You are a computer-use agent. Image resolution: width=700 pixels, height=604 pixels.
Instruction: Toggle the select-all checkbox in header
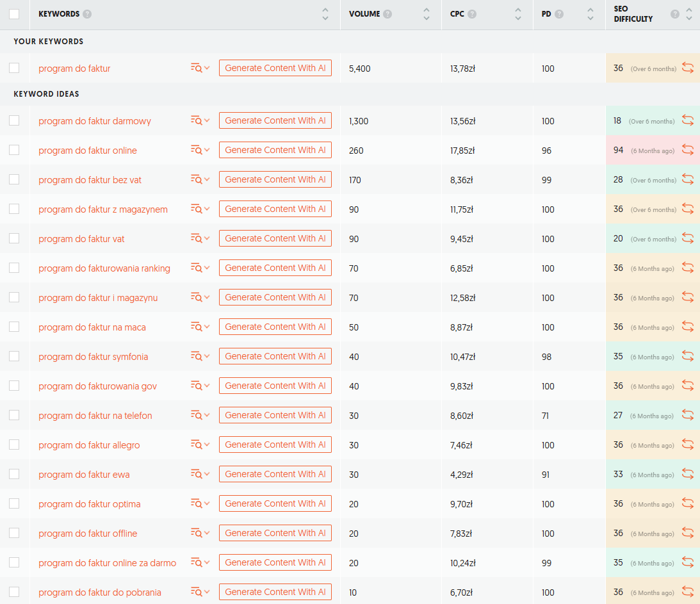pos(14,14)
